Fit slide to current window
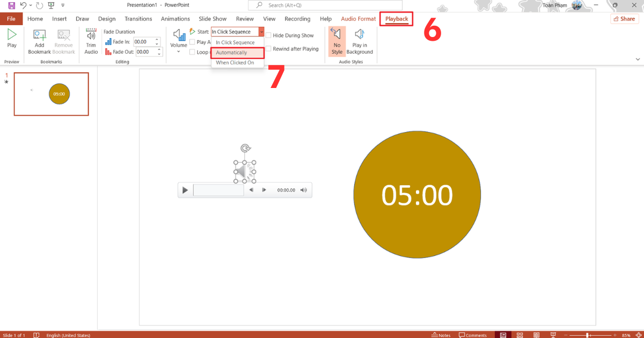The width and height of the screenshot is (644, 338). coord(639,335)
